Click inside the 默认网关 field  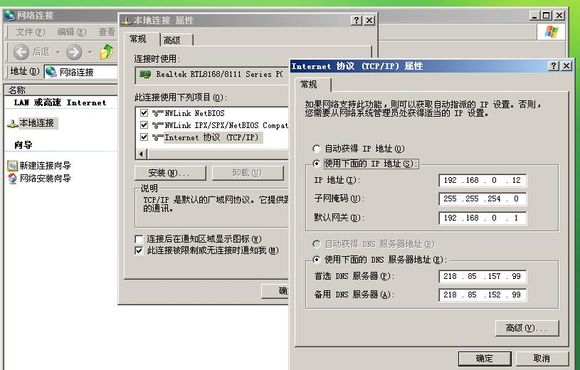click(x=482, y=218)
